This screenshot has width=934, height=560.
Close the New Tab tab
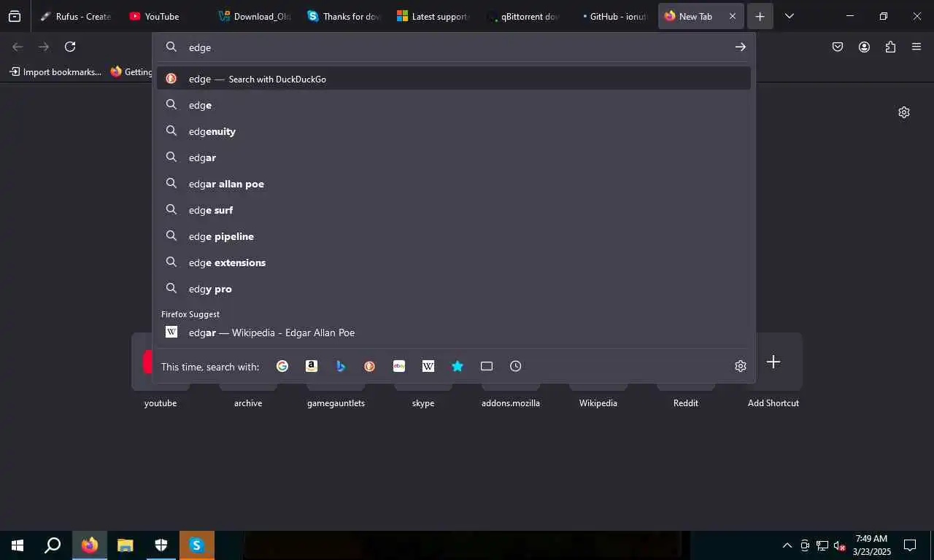733,16
